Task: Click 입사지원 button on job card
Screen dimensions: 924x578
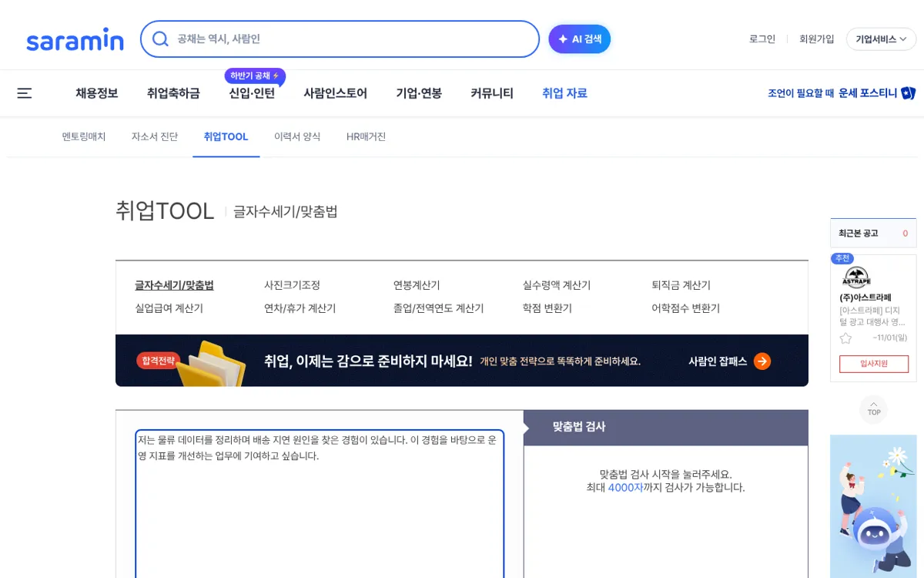Action: click(874, 364)
